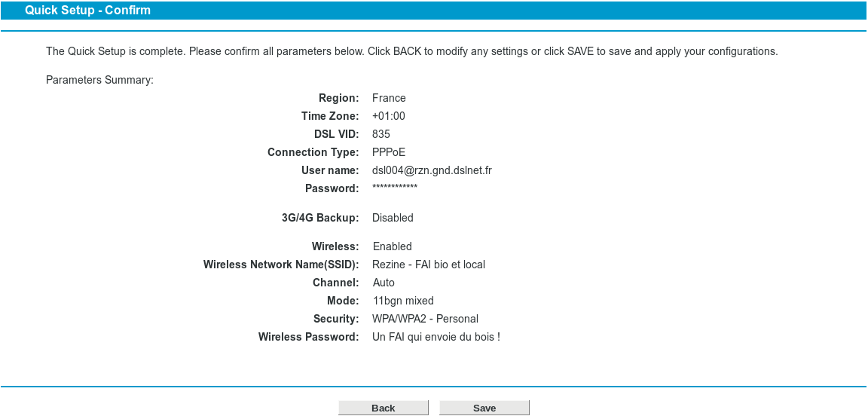The image size is (868, 416).
Task: Select the Region value France
Action: coord(389,98)
